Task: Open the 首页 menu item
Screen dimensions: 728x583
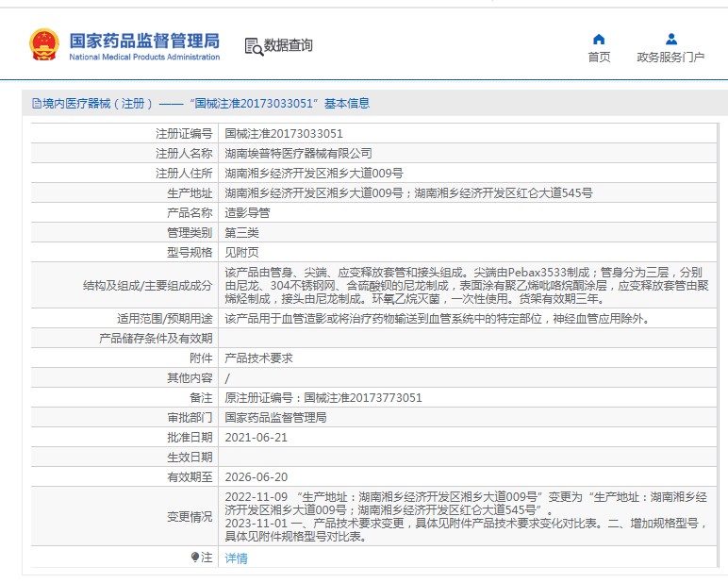Action: (x=599, y=57)
